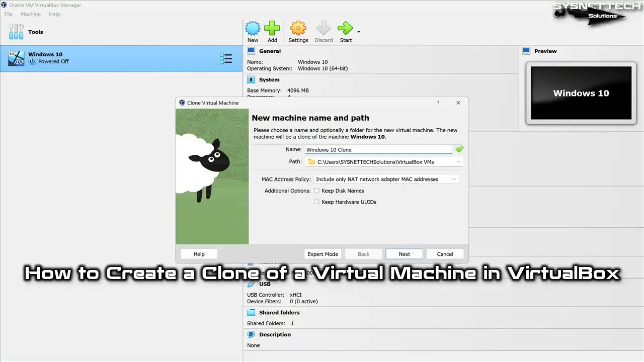The height and width of the screenshot is (362, 644).
Task: Enable the Keep Disk Names checkbox
Action: [316, 191]
